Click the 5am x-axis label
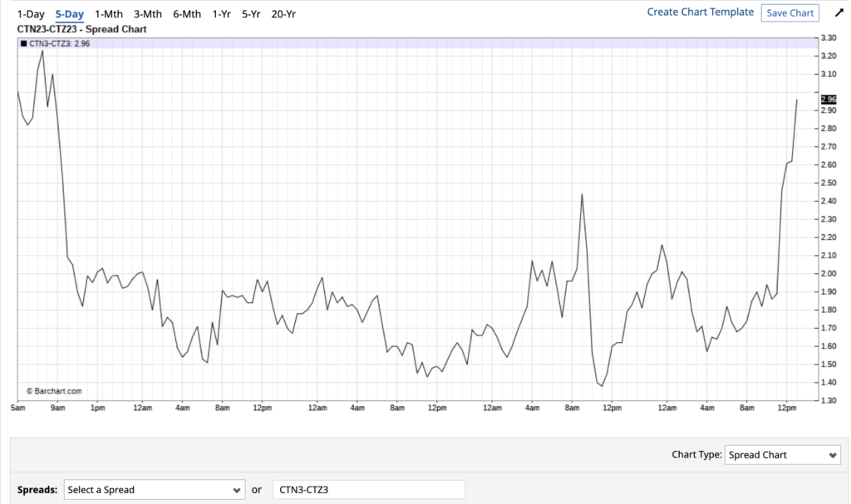 (x=18, y=408)
